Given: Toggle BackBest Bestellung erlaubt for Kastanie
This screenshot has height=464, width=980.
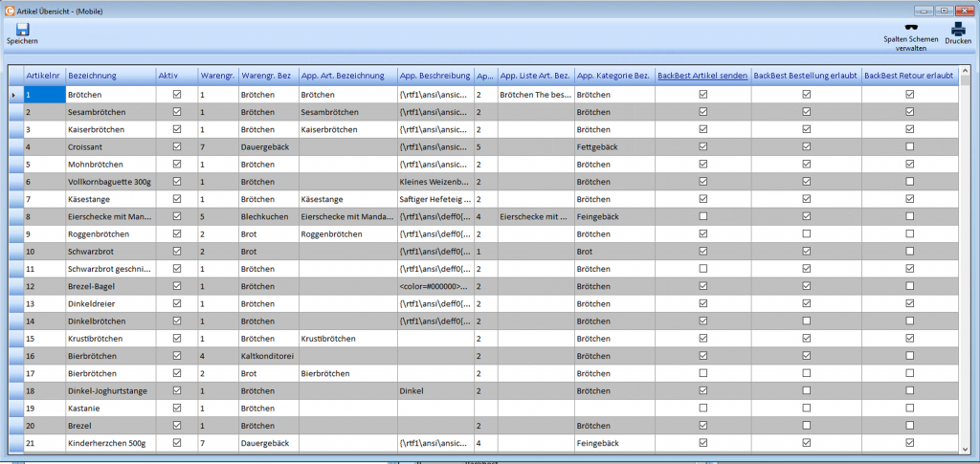Looking at the screenshot, I should pyautogui.click(x=807, y=408).
